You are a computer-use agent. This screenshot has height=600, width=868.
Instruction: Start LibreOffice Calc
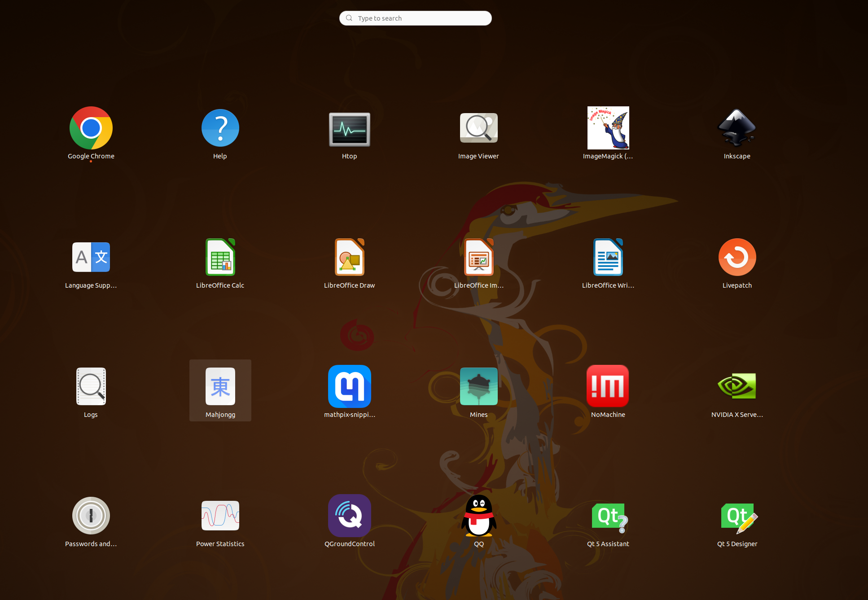220,257
